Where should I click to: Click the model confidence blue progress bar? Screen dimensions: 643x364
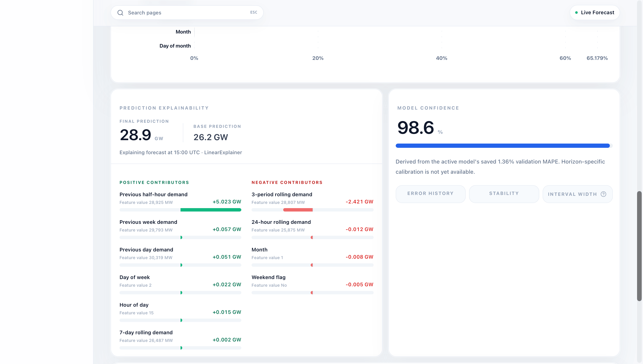(503, 146)
